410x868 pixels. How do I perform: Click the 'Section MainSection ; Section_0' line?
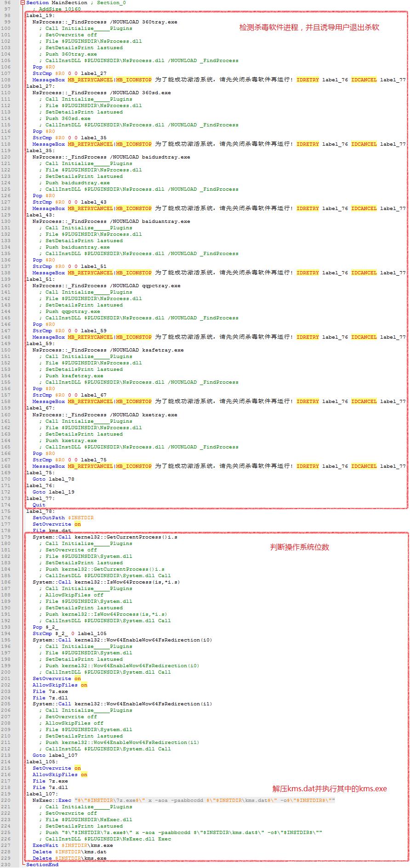pyautogui.click(x=76, y=3)
